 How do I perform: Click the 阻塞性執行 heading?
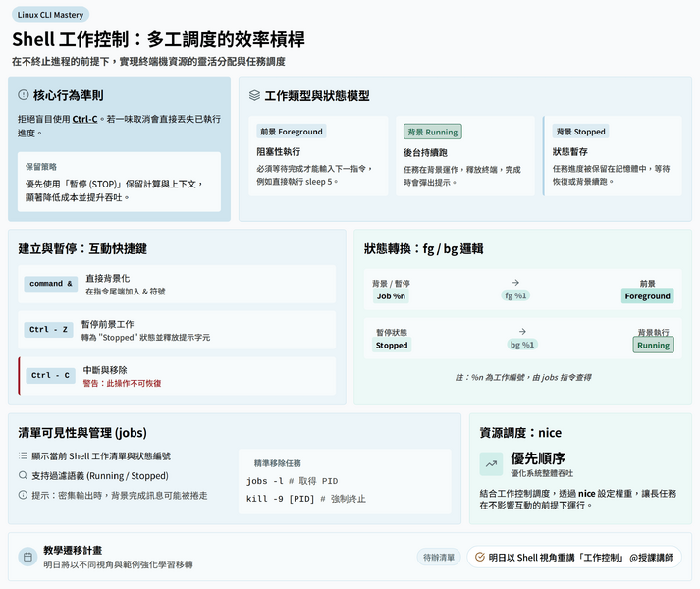pyautogui.click(x=278, y=152)
